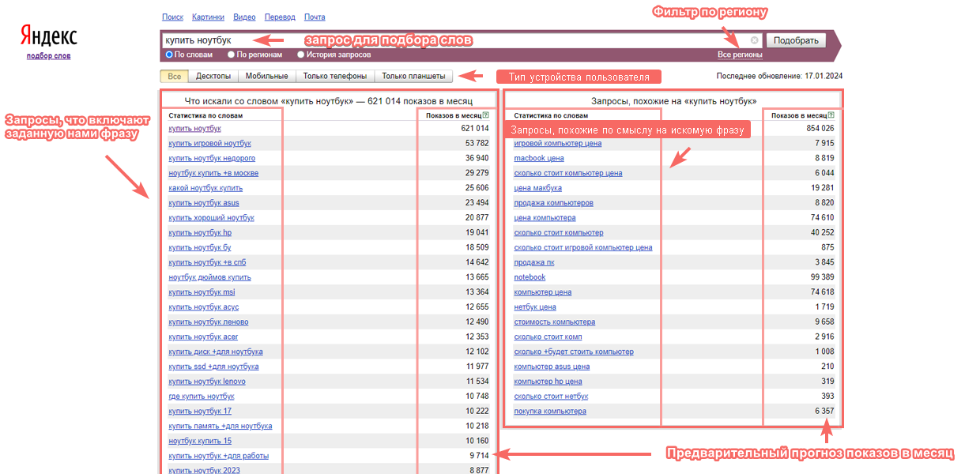
Task: Open the "купить ноутбук asus" query link
Action: pos(203,203)
